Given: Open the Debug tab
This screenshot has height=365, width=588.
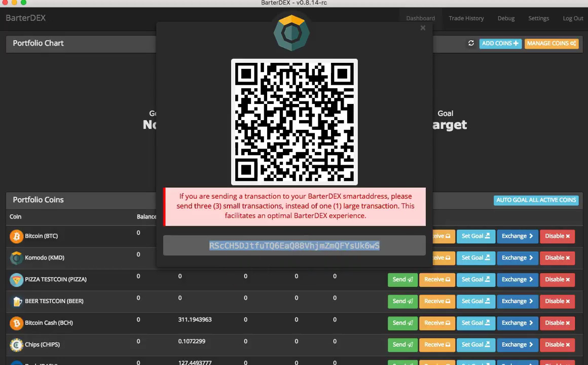Looking at the screenshot, I should point(506,18).
